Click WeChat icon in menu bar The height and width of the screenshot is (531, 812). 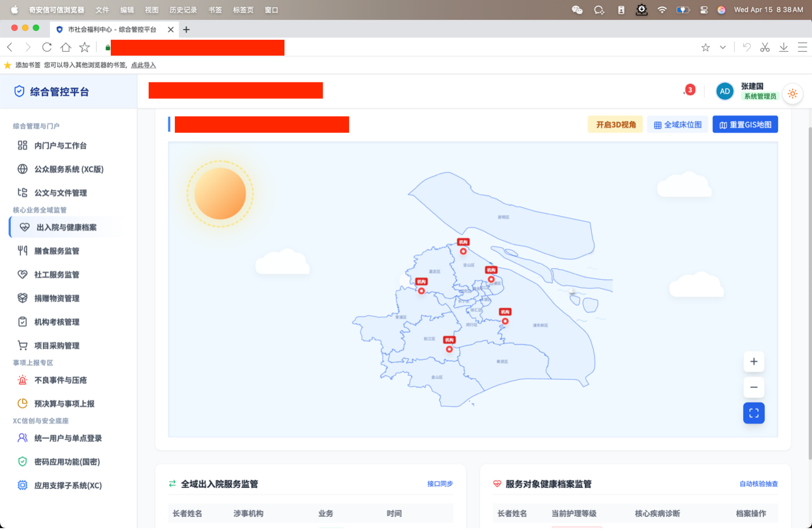pyautogui.click(x=577, y=10)
